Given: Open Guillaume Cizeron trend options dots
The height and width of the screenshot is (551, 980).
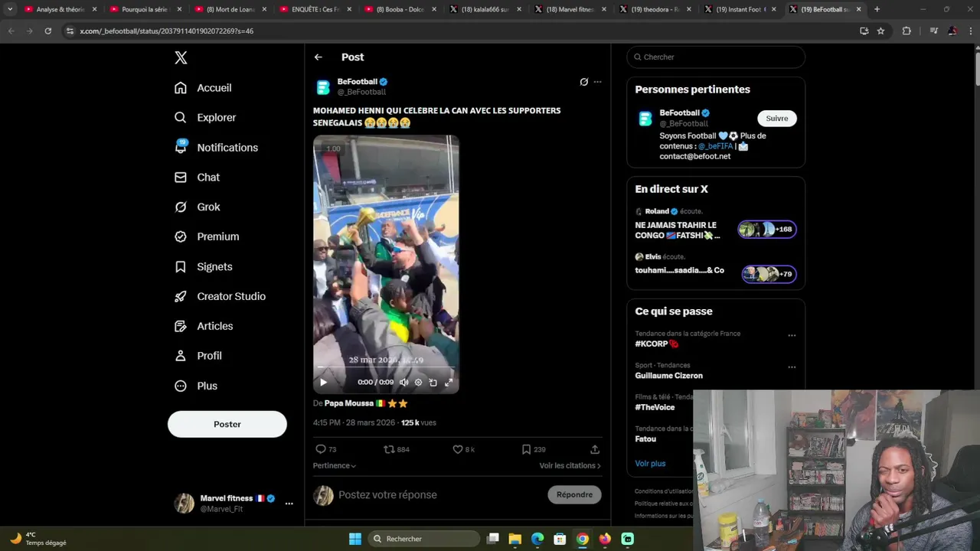Looking at the screenshot, I should [792, 367].
